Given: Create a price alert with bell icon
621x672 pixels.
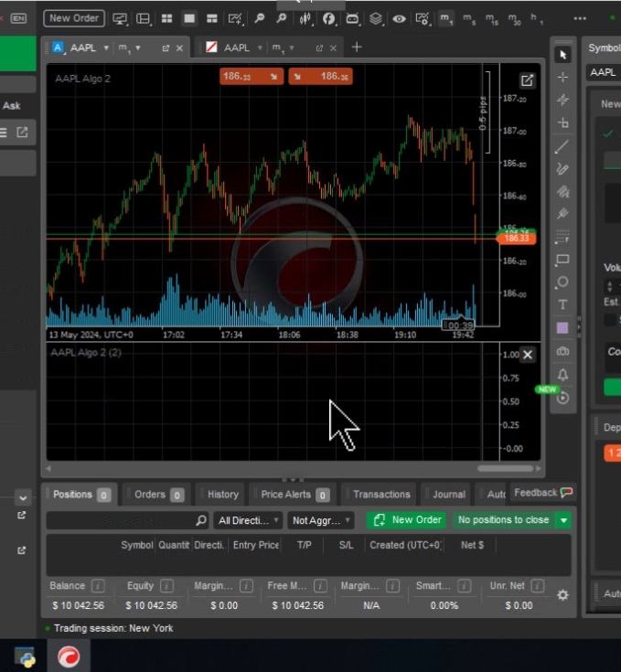Looking at the screenshot, I should [562, 375].
